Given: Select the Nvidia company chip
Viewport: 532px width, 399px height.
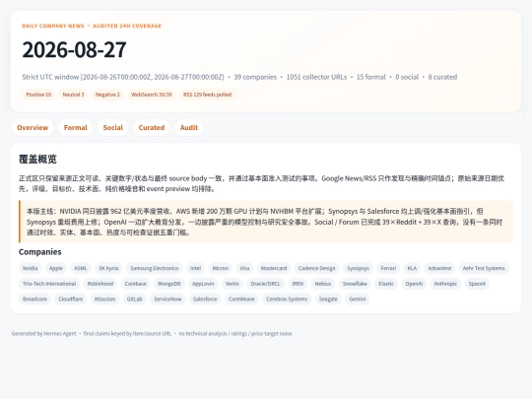Looking at the screenshot, I should coord(31,268).
